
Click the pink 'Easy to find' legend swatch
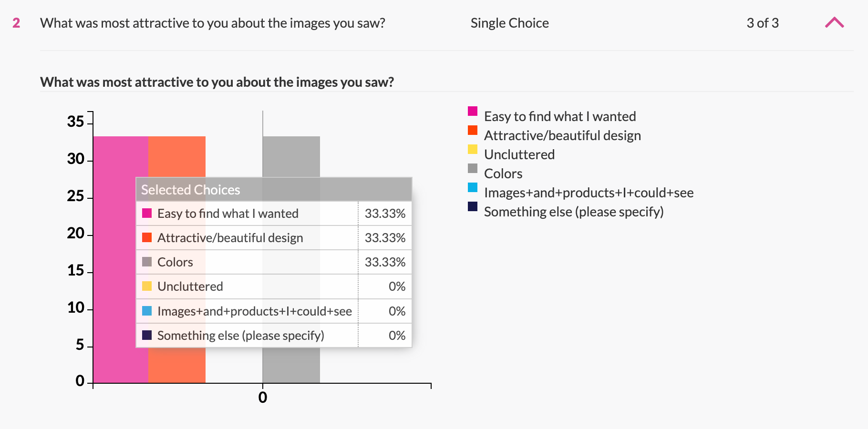click(x=473, y=111)
